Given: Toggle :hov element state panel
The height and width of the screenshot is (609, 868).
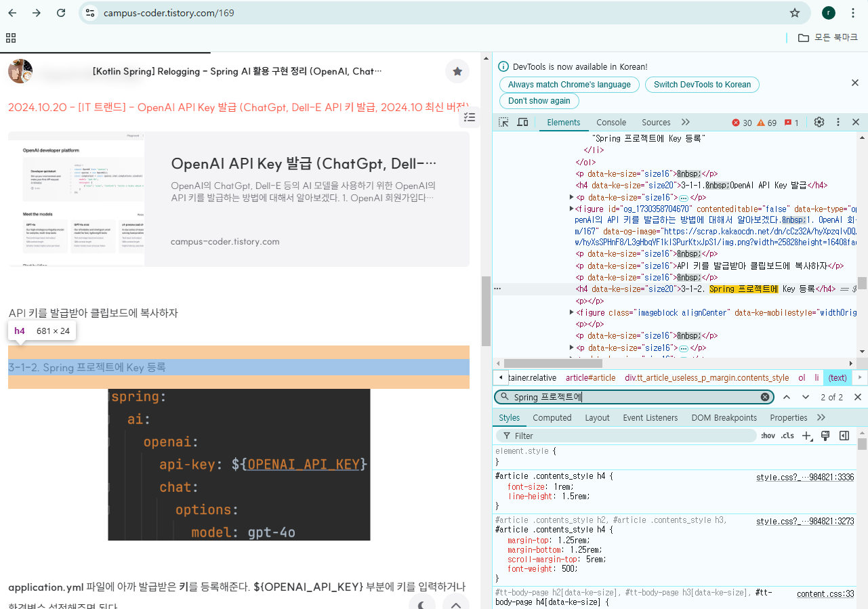Looking at the screenshot, I should point(768,436).
